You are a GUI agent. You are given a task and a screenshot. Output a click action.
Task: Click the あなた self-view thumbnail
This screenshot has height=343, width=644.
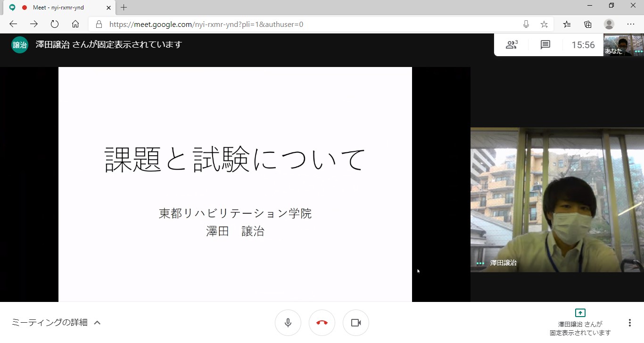[623, 45]
